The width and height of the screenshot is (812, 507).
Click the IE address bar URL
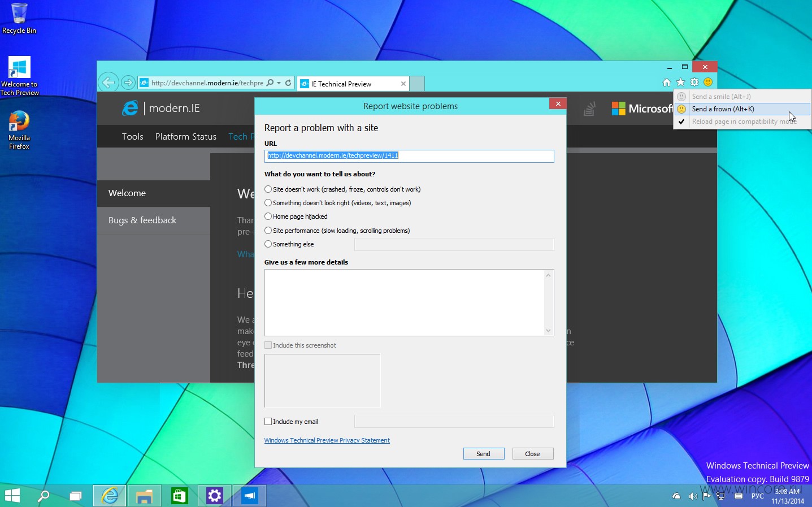tap(207, 83)
